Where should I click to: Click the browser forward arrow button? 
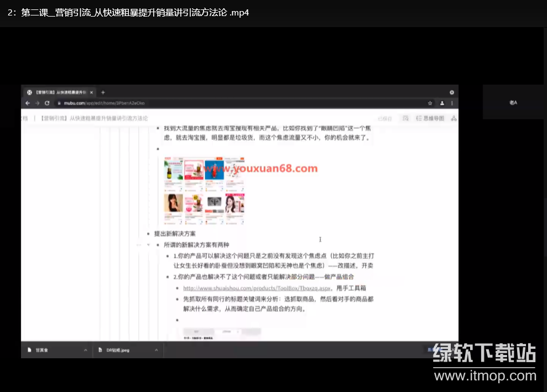(37, 103)
